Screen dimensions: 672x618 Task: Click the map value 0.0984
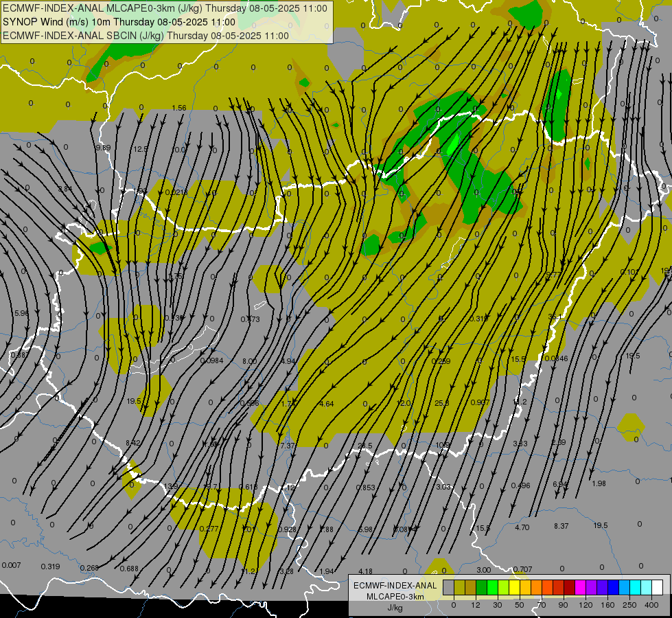[x=211, y=360]
